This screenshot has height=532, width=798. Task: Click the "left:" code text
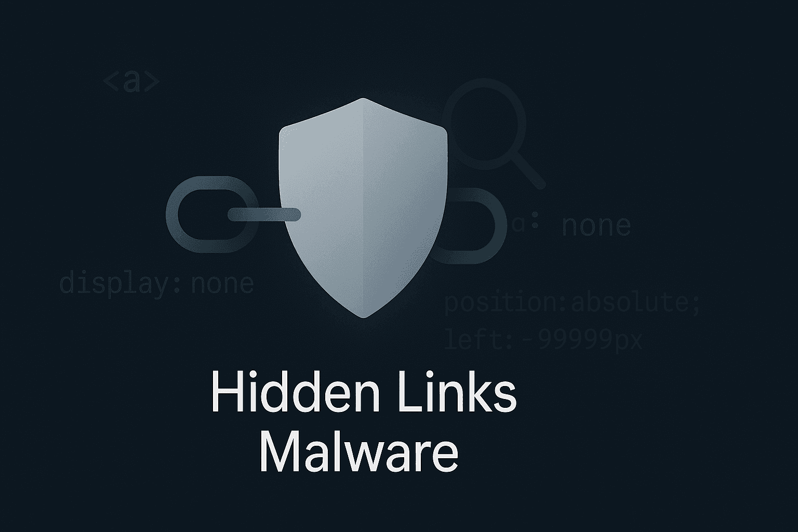[476, 340]
